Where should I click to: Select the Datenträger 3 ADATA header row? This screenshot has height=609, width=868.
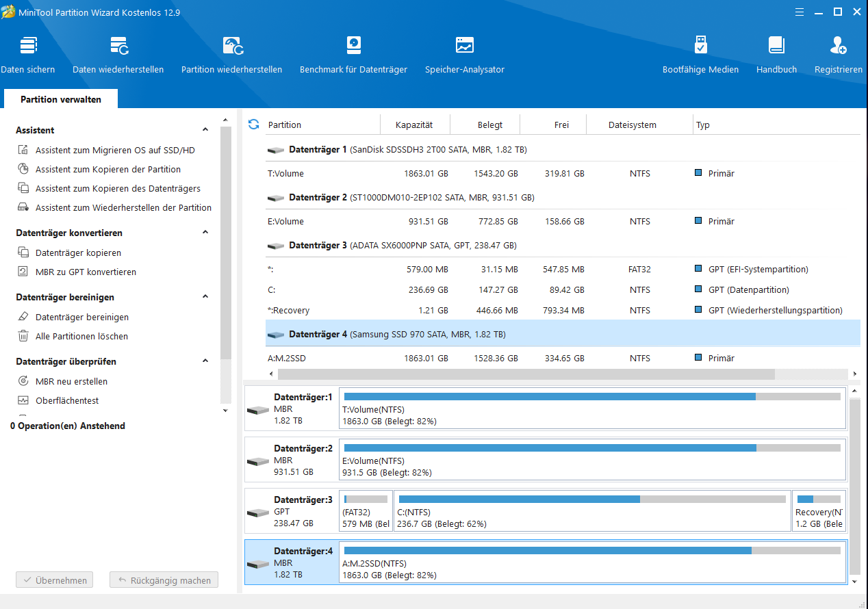(x=563, y=245)
